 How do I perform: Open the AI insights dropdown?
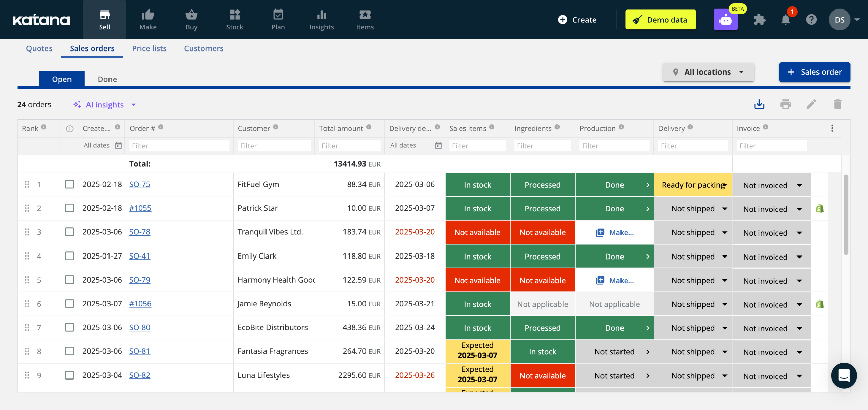(105, 105)
